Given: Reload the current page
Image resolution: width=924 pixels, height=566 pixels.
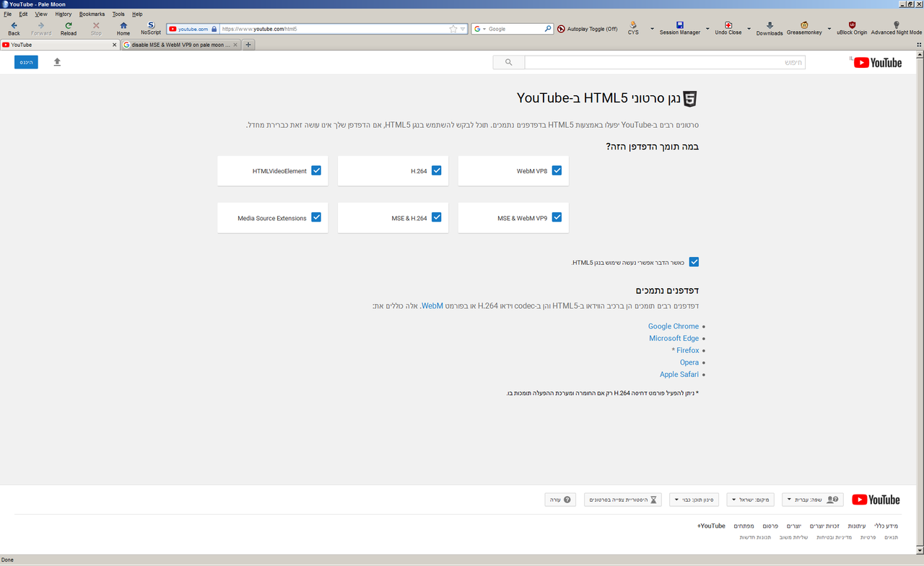Looking at the screenshot, I should pyautogui.click(x=69, y=28).
